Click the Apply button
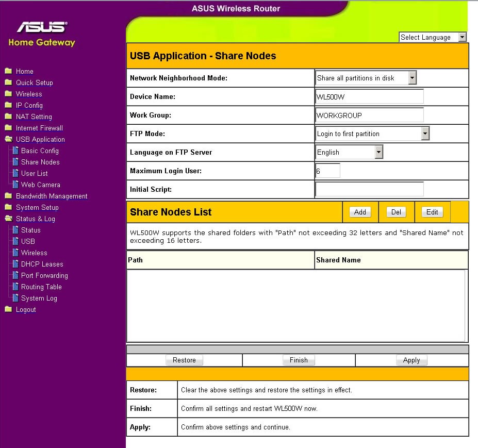478x448 pixels. [x=411, y=360]
